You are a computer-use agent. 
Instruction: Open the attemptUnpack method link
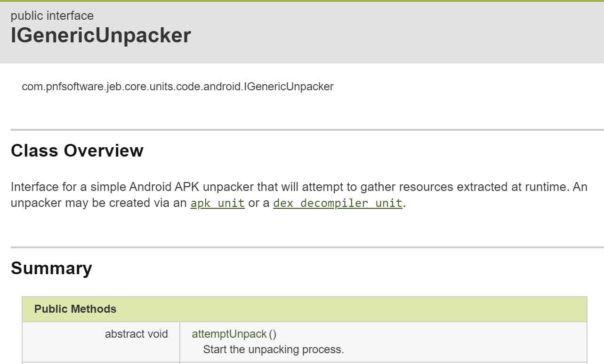click(x=229, y=334)
